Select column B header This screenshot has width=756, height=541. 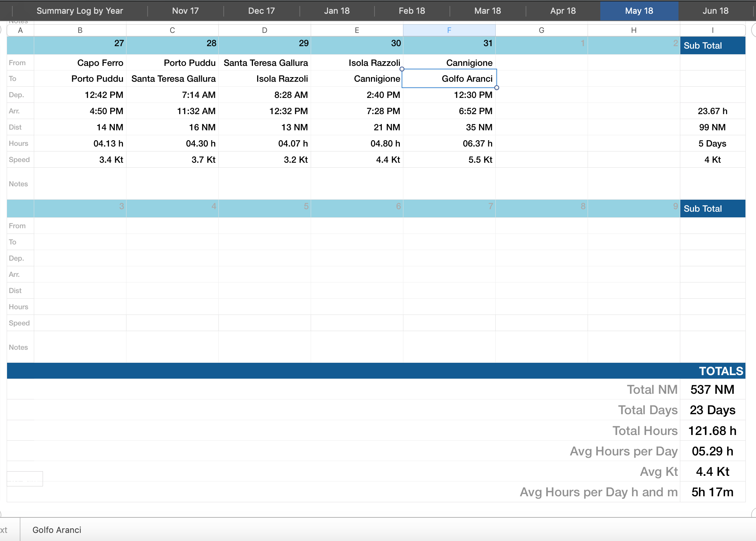pyautogui.click(x=80, y=30)
